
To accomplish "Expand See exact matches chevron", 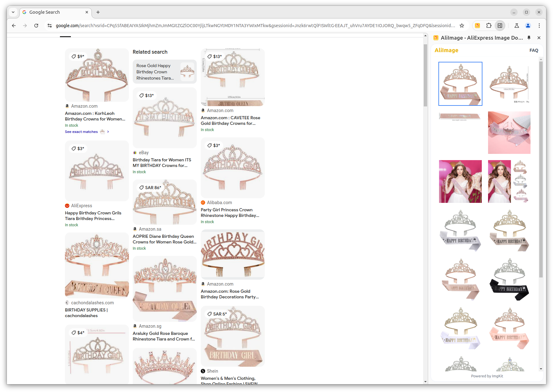I will click(x=108, y=132).
